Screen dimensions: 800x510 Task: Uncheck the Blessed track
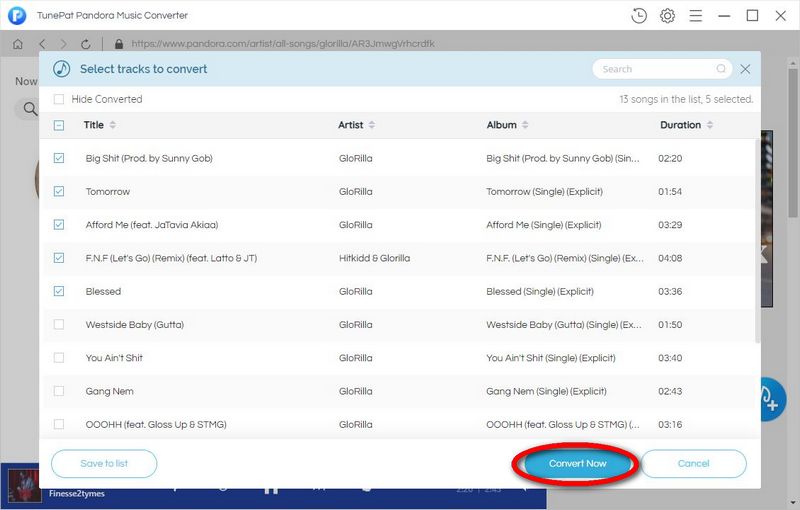tap(59, 291)
